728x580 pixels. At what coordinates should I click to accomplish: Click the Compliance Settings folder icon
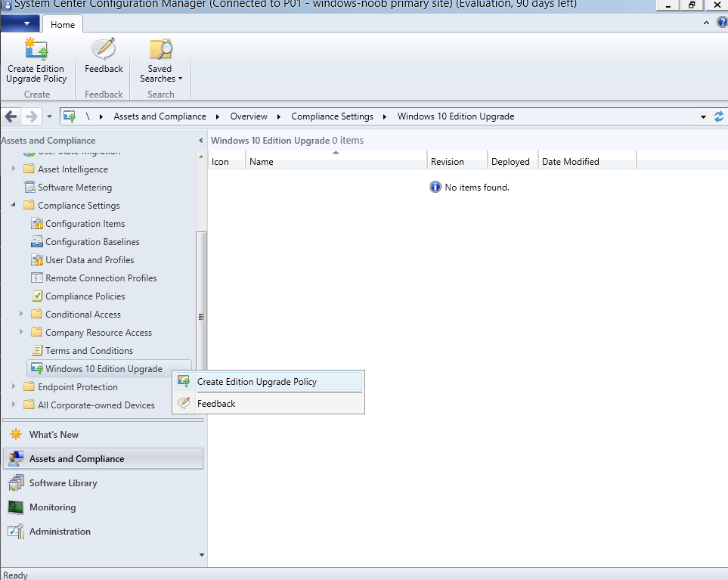pyautogui.click(x=29, y=205)
